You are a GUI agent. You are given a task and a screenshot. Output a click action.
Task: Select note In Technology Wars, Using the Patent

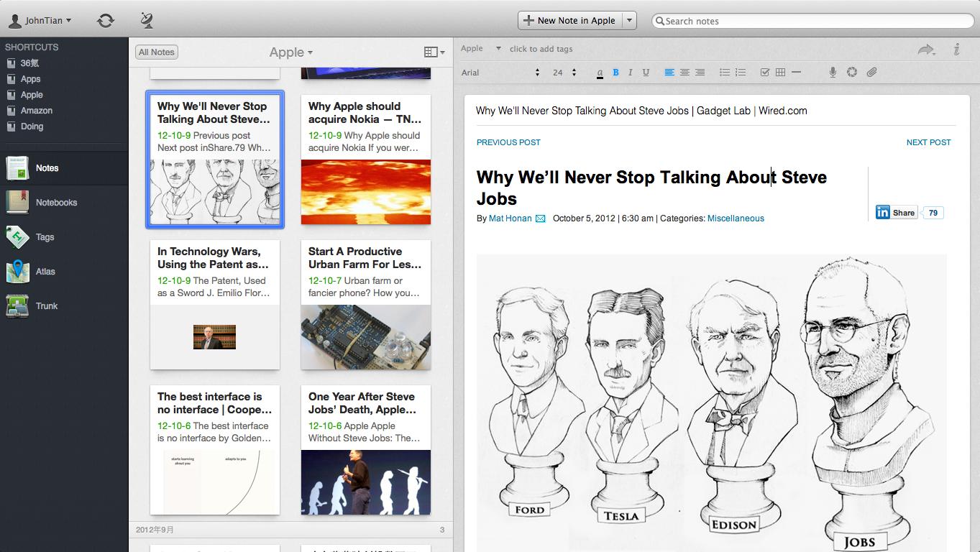click(215, 305)
